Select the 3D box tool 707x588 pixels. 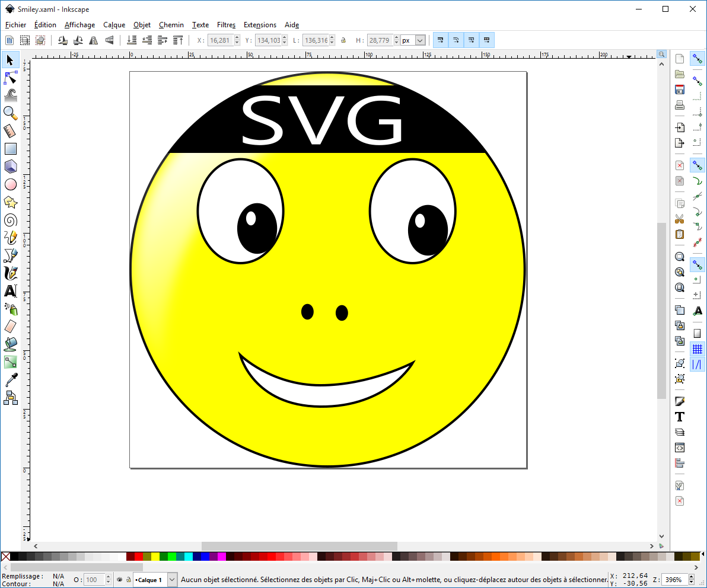point(10,167)
